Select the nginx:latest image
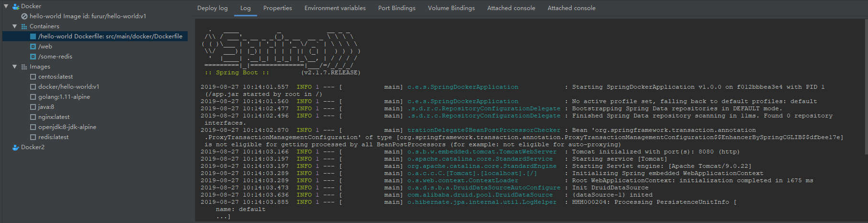Screen dimensions: 868x223 click(x=54, y=117)
